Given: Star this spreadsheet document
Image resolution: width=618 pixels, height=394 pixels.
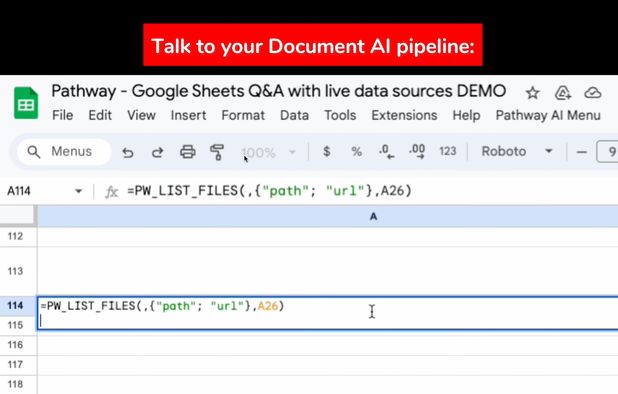Looking at the screenshot, I should click(x=532, y=93).
